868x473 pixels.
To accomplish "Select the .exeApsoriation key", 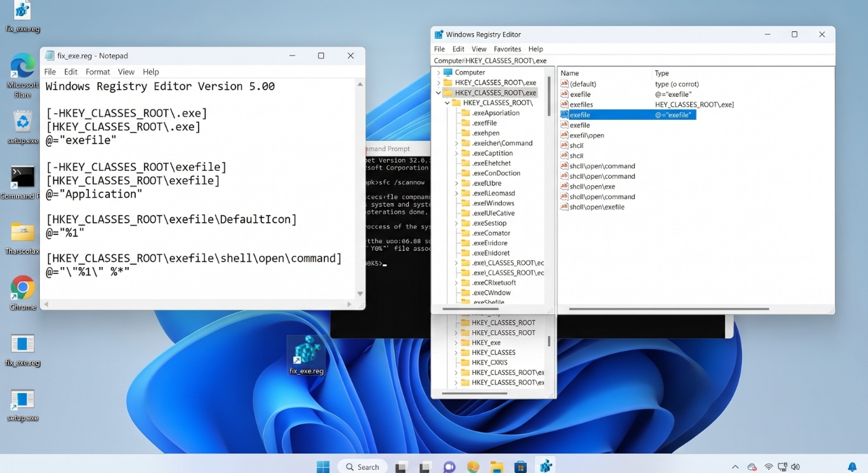I will pyautogui.click(x=496, y=113).
